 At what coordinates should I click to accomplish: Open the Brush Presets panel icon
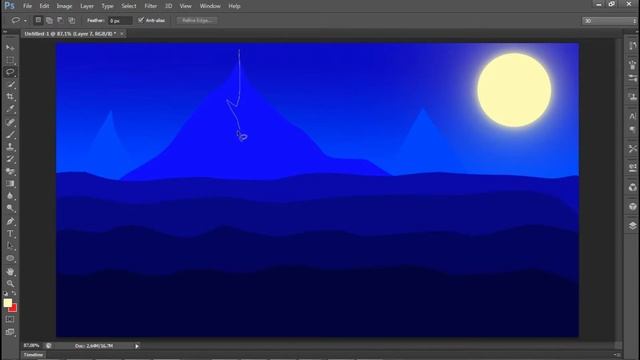tap(632, 78)
